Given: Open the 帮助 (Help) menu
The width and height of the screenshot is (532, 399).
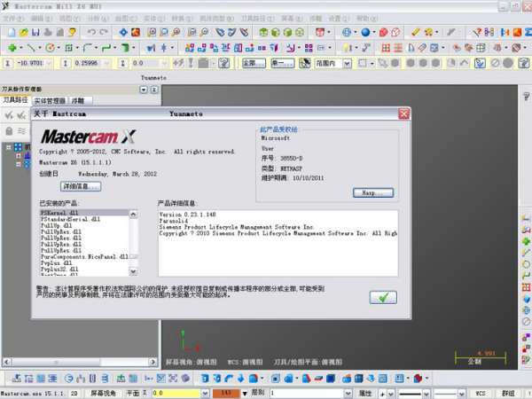Looking at the screenshot, I should click(367, 19).
